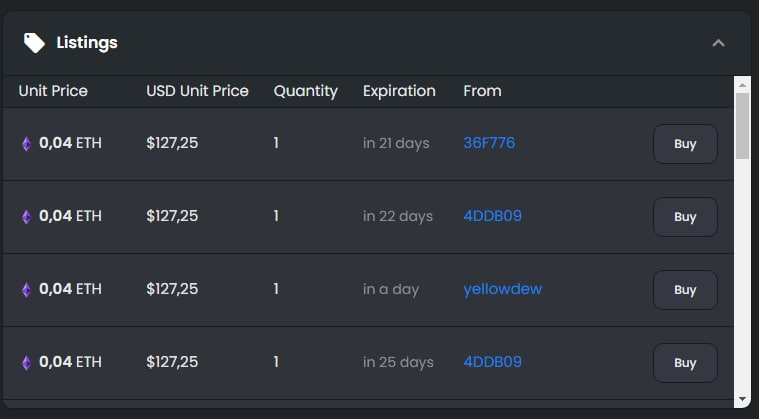759x419 pixels.
Task: Open seller 4DDB09 in 22 days row
Action: [492, 216]
